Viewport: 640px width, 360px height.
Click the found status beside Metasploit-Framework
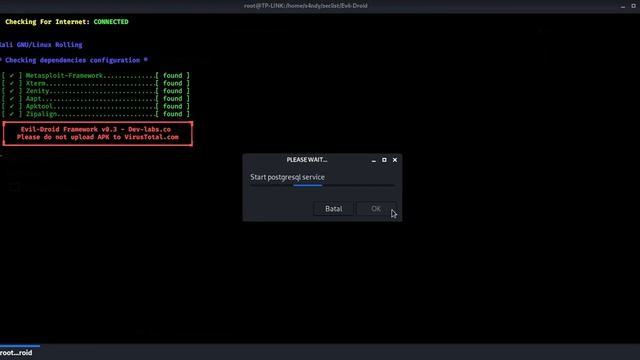173,76
